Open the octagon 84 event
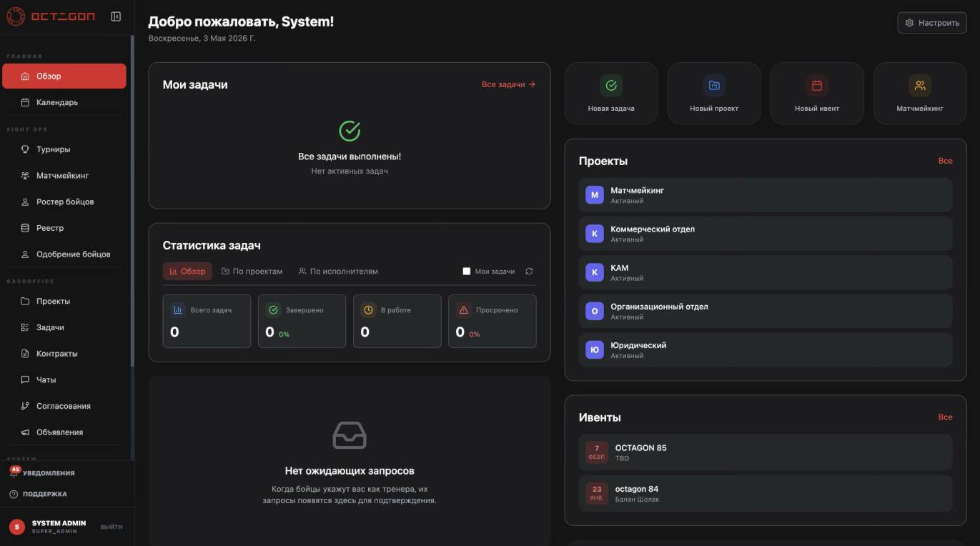The width and height of the screenshot is (980, 546). tap(766, 494)
